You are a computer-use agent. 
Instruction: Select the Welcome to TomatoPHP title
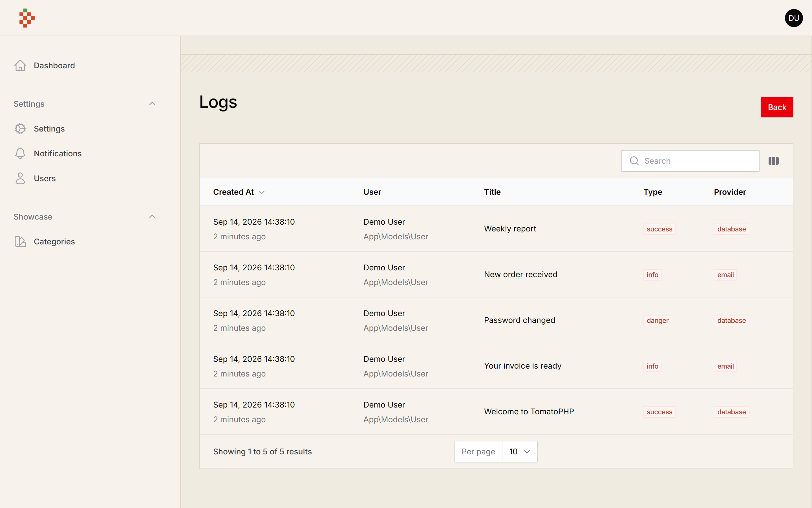tap(529, 411)
